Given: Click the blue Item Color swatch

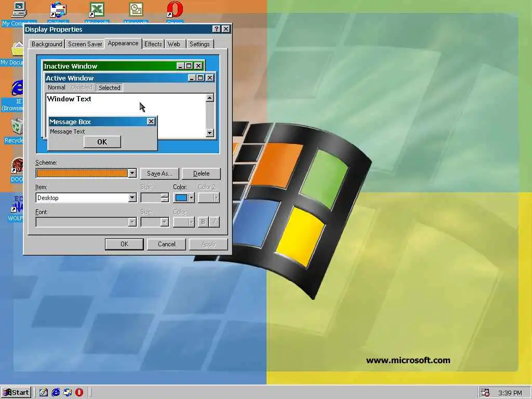Looking at the screenshot, I should (x=181, y=198).
